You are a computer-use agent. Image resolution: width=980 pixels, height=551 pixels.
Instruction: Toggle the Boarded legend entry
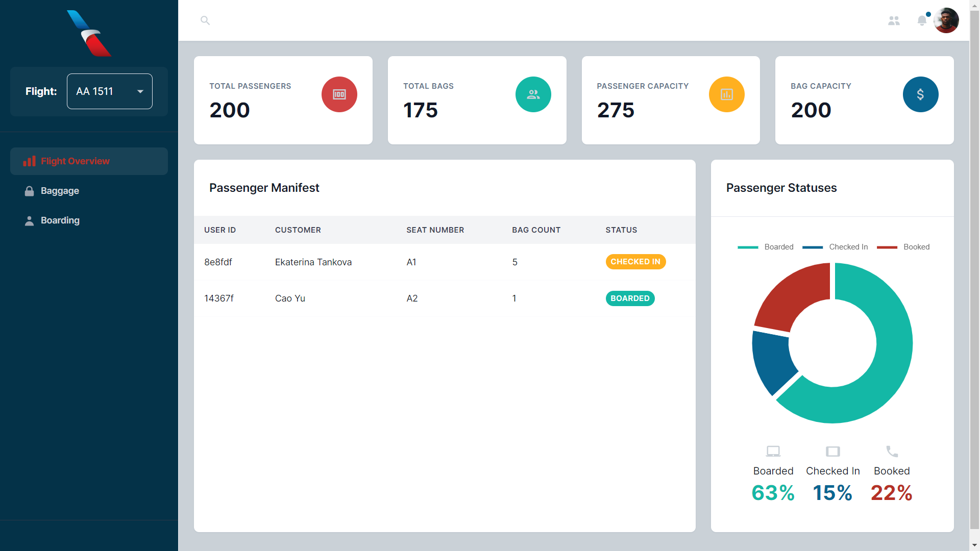tap(766, 247)
